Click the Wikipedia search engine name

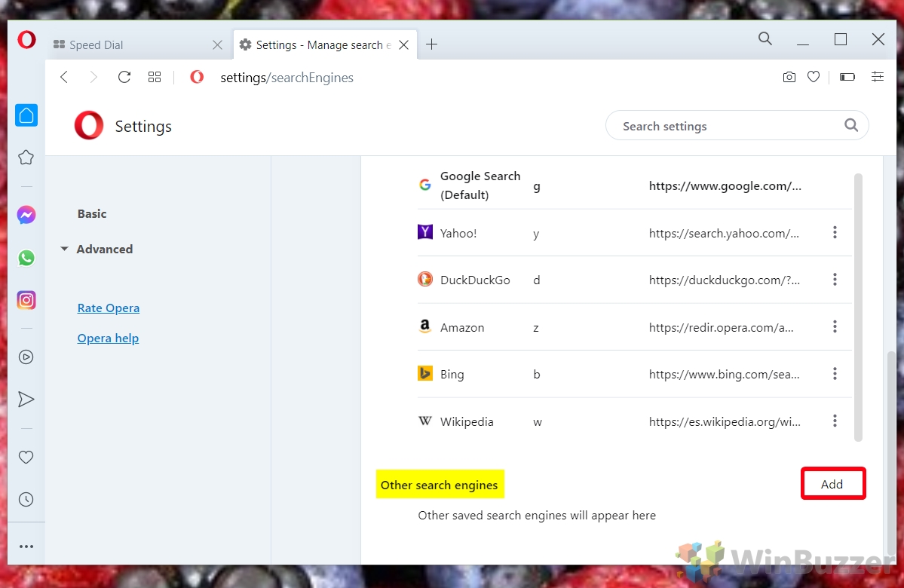pyautogui.click(x=467, y=422)
